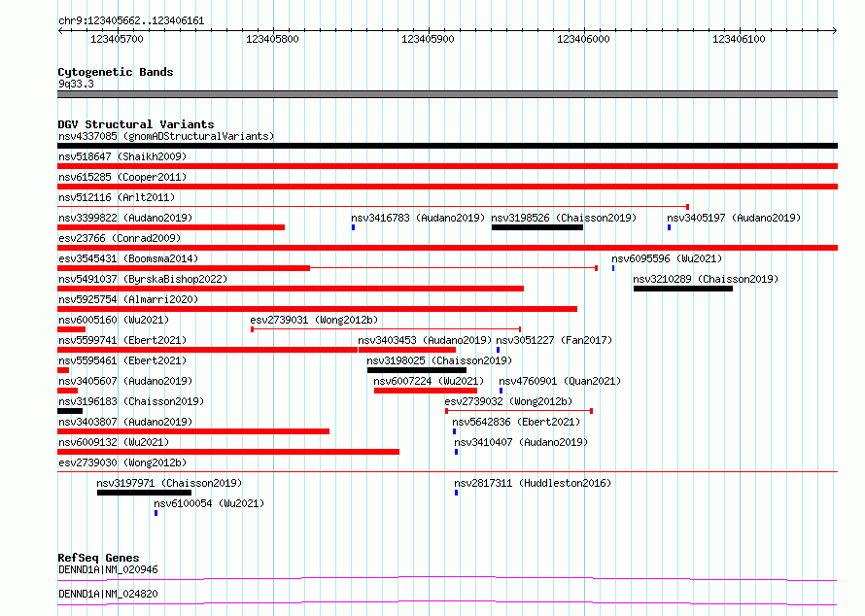This screenshot has width=865, height=616.
Task: Click the nsv512116 (Arlt2011) label
Action: click(117, 197)
